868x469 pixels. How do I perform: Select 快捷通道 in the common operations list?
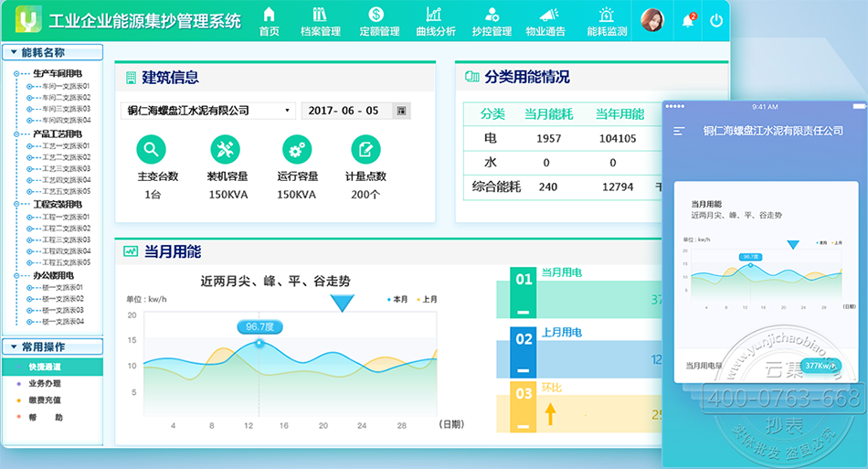[46, 367]
